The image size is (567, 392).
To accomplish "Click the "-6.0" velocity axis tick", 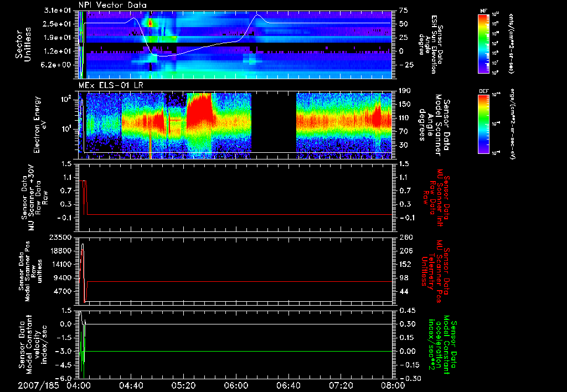I will click(64, 378).
